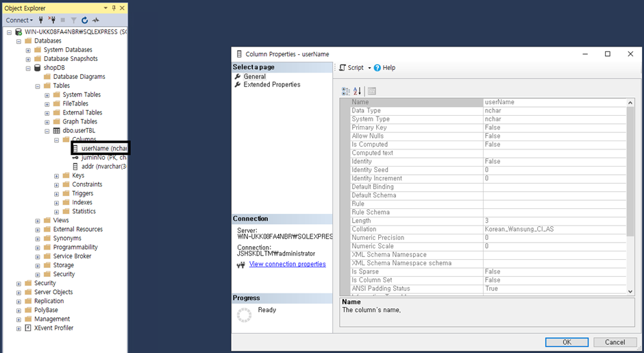The width and height of the screenshot is (644, 353).
Task: Click the Data Type property row
Action: point(488,110)
